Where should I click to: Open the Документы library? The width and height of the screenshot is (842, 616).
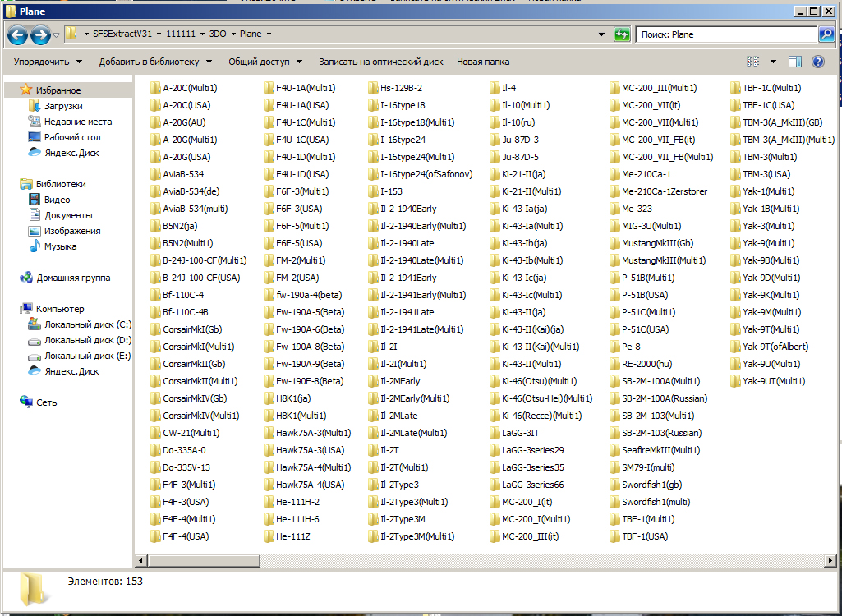tap(68, 215)
